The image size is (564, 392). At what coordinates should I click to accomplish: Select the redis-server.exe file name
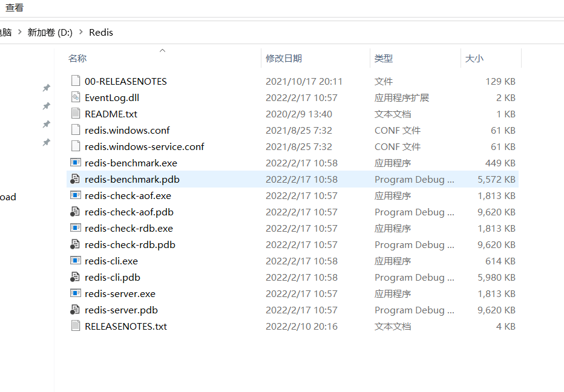click(120, 293)
